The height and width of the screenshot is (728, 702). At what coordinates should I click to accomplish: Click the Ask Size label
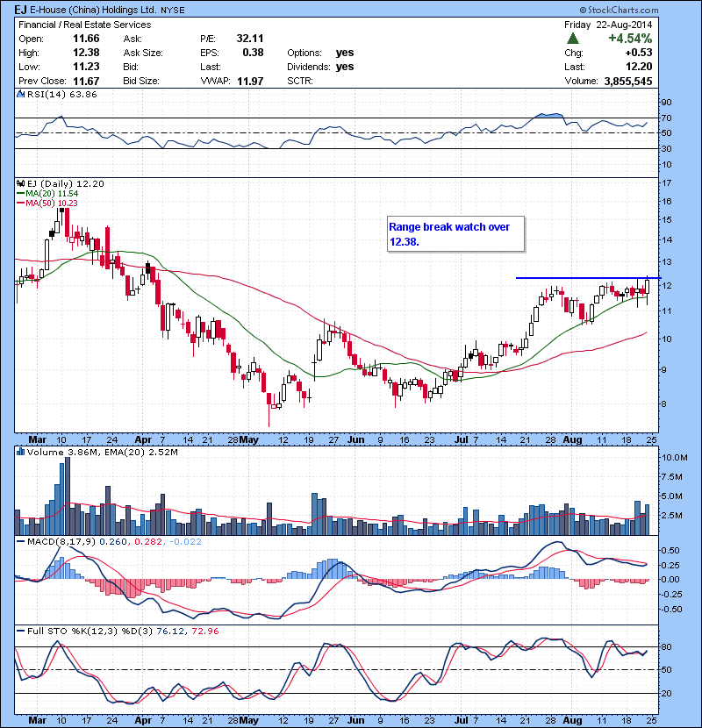click(x=143, y=53)
